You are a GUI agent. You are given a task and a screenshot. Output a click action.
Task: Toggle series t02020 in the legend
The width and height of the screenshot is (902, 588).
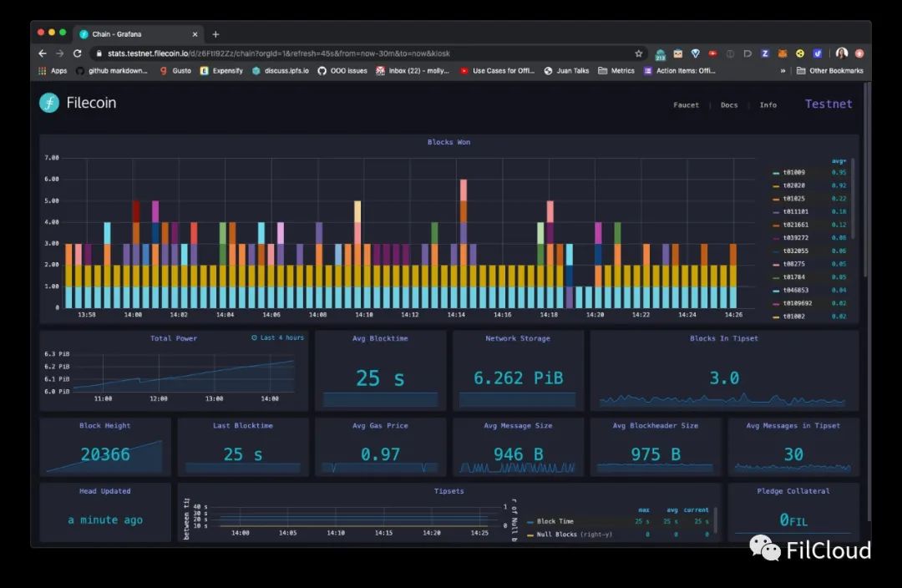point(794,185)
